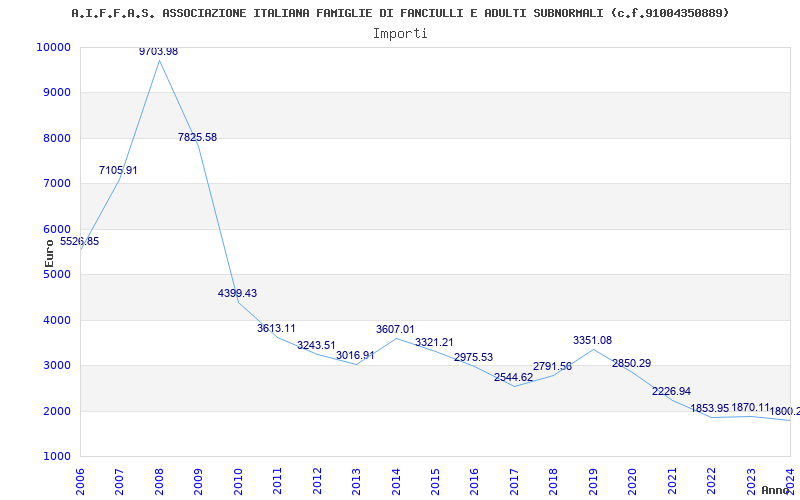Image resolution: width=800 pixels, height=500 pixels.
Task: Click the 3243.51 data label
Action: pos(316,345)
